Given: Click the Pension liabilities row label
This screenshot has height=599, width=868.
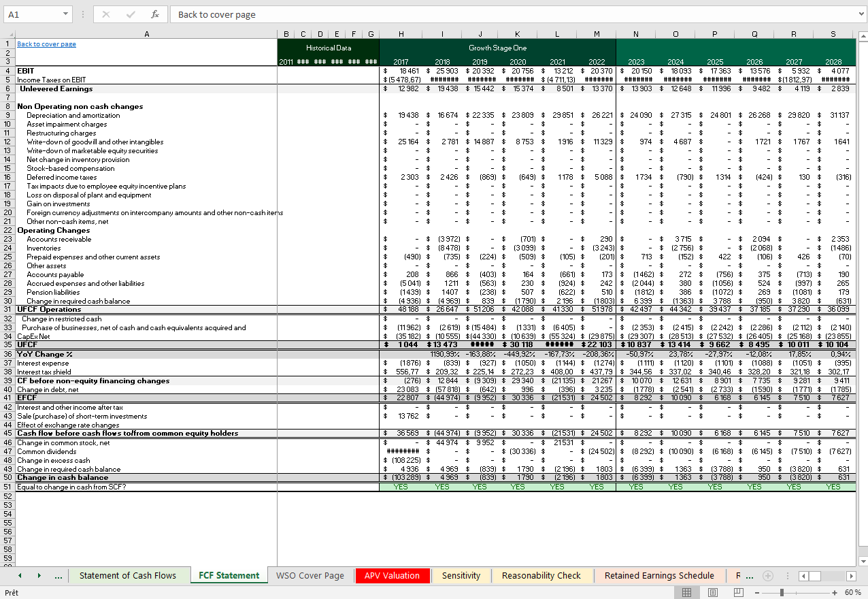Looking at the screenshot, I should click(54, 292).
